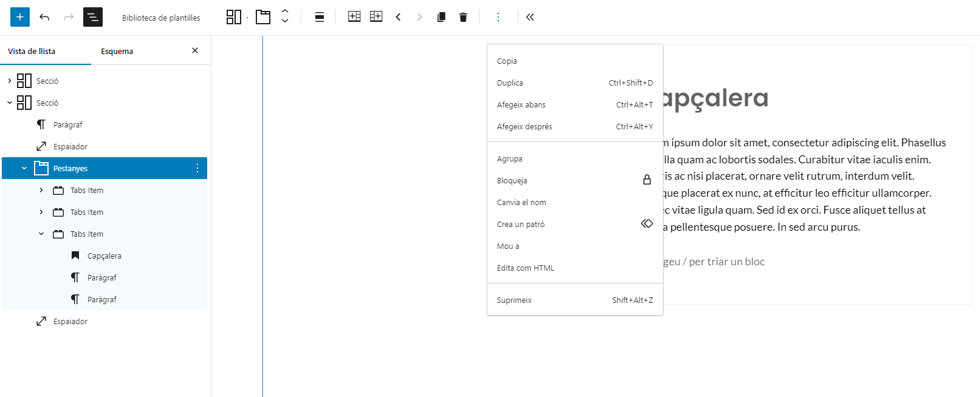The height and width of the screenshot is (397, 980).
Task: Open the block alignment control
Action: coord(319,17)
